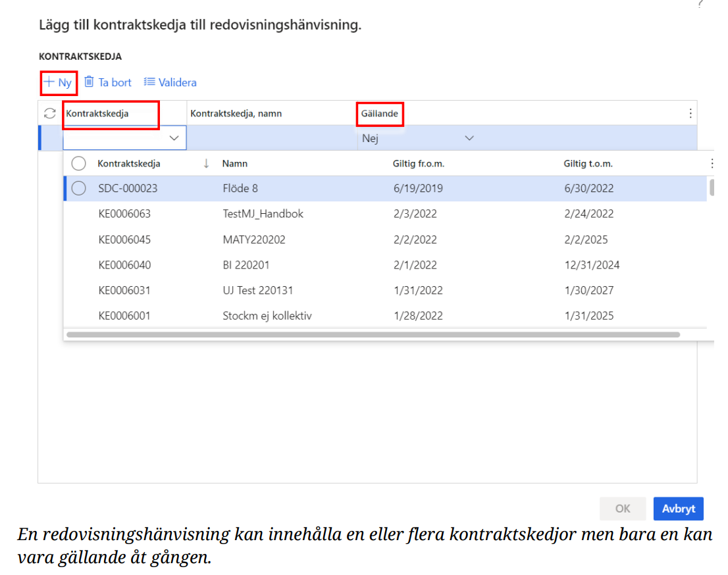Click the Avbryt button
728x575 pixels.
tap(678, 509)
